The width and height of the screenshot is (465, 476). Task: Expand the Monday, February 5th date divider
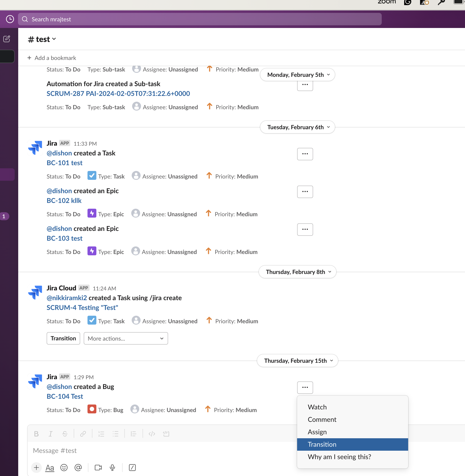point(298,75)
